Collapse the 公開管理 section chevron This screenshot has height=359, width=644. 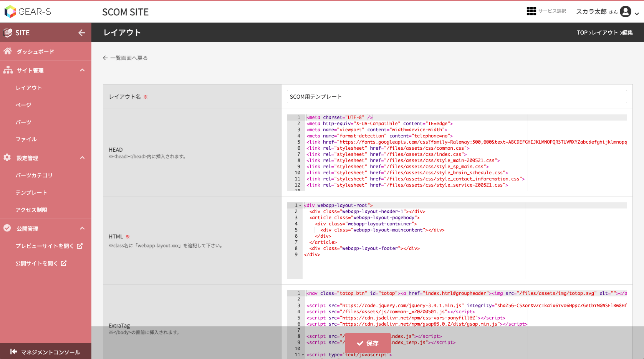[x=82, y=228]
